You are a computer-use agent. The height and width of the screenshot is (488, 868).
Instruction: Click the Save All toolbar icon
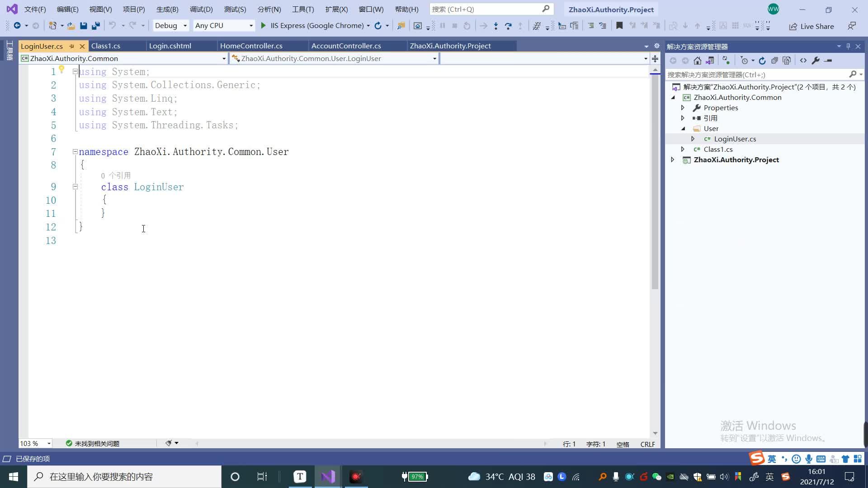[96, 26]
